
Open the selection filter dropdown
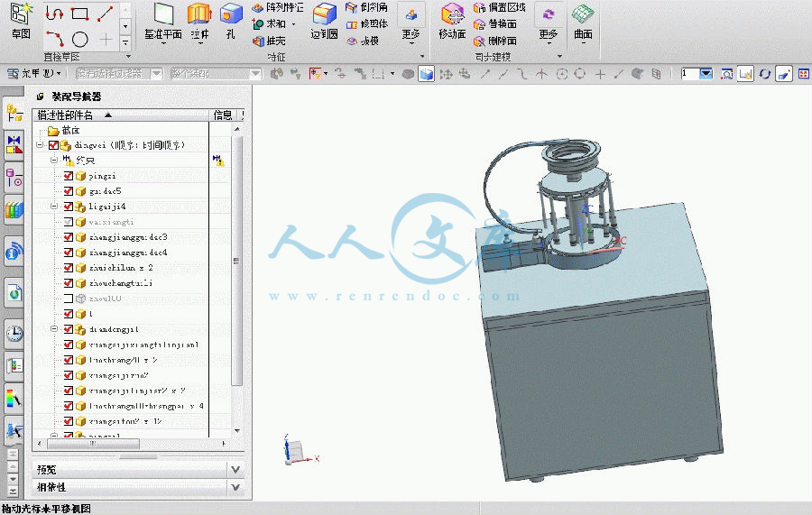pyautogui.click(x=157, y=74)
